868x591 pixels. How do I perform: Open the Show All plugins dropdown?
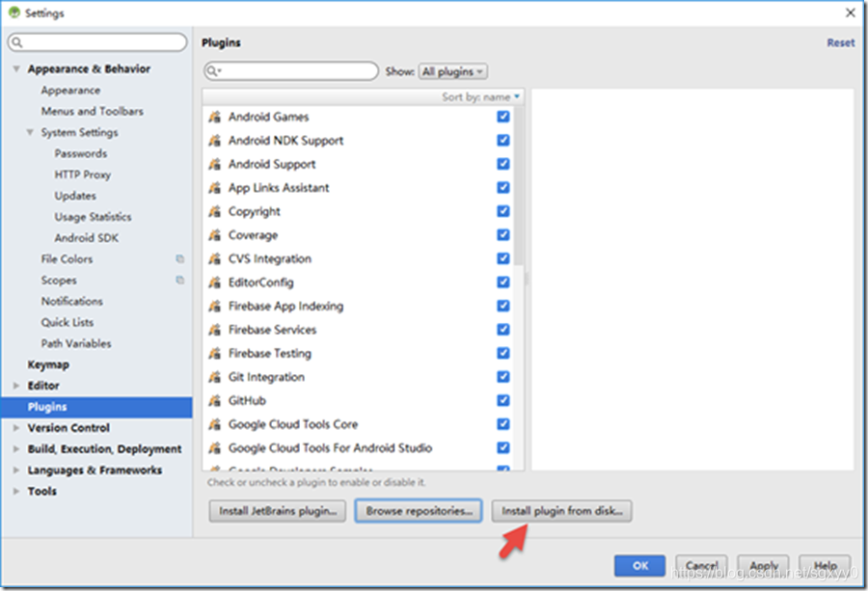(x=453, y=71)
